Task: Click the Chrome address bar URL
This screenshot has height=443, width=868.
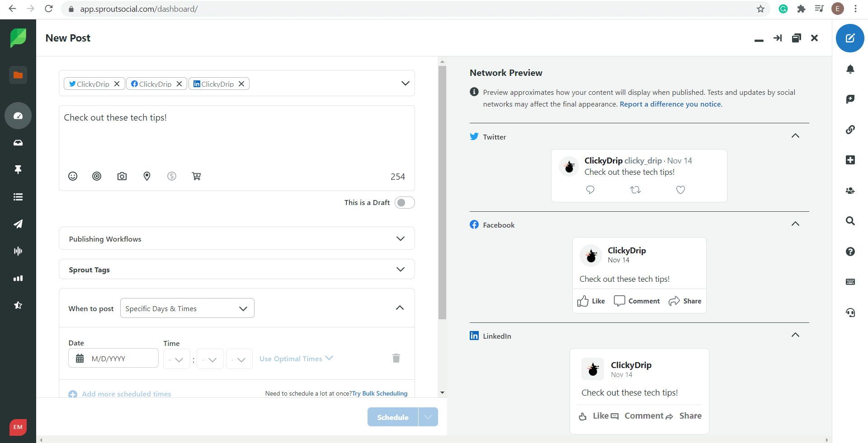Action: click(x=139, y=9)
